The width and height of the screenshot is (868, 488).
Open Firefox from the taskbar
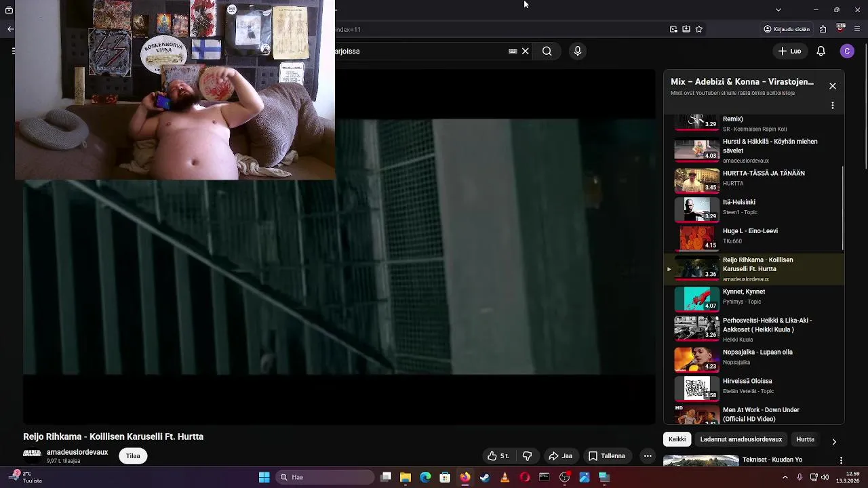click(465, 477)
